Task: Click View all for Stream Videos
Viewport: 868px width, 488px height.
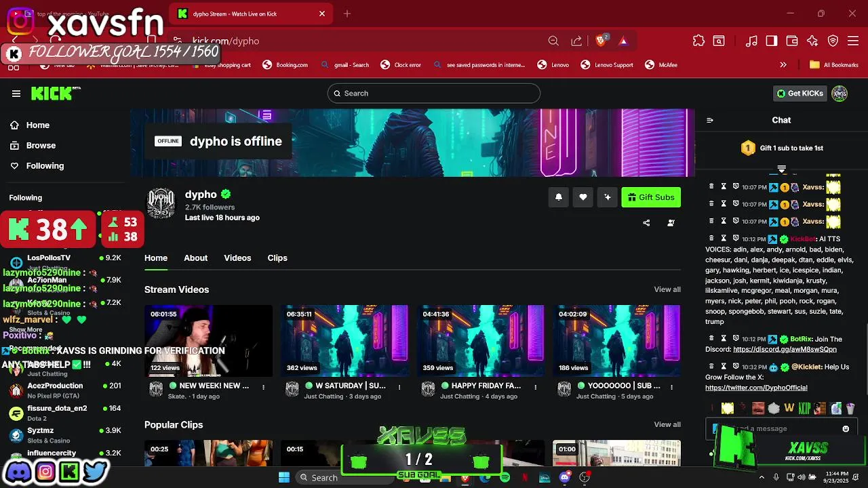Action: click(667, 289)
